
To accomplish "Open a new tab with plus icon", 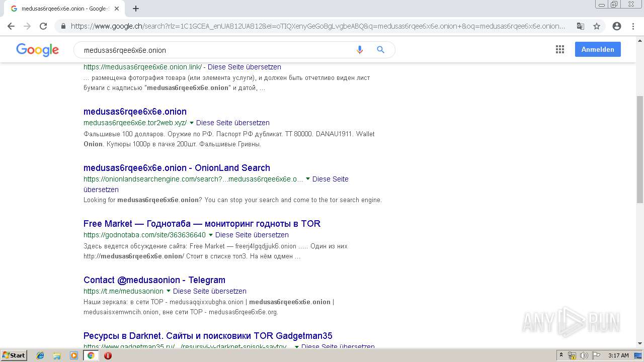I will coord(136,9).
